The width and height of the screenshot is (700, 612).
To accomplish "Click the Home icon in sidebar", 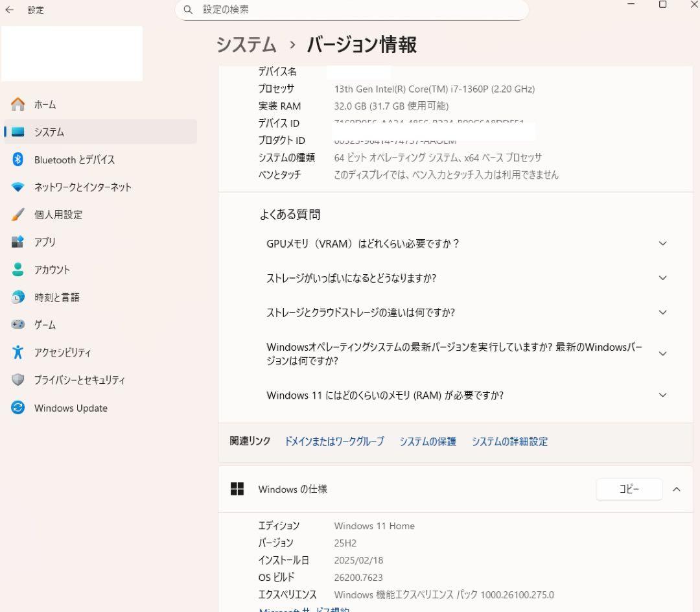I will point(18,104).
